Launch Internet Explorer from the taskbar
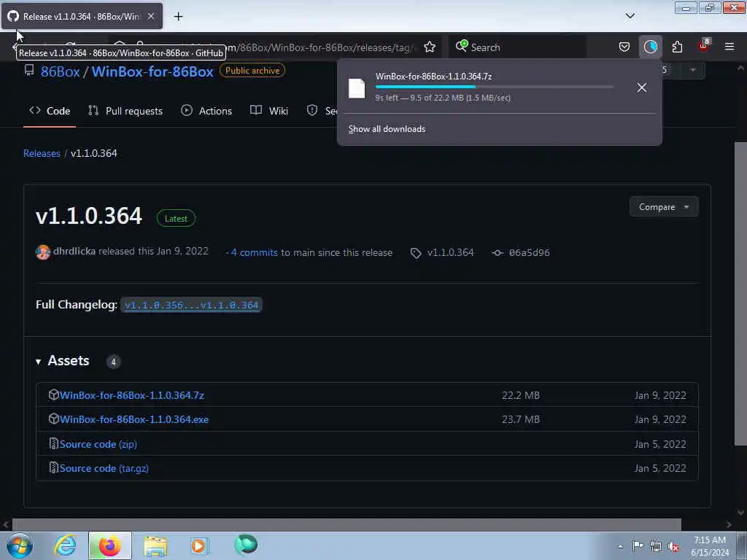Viewport: 747px width, 560px height. [x=64, y=545]
